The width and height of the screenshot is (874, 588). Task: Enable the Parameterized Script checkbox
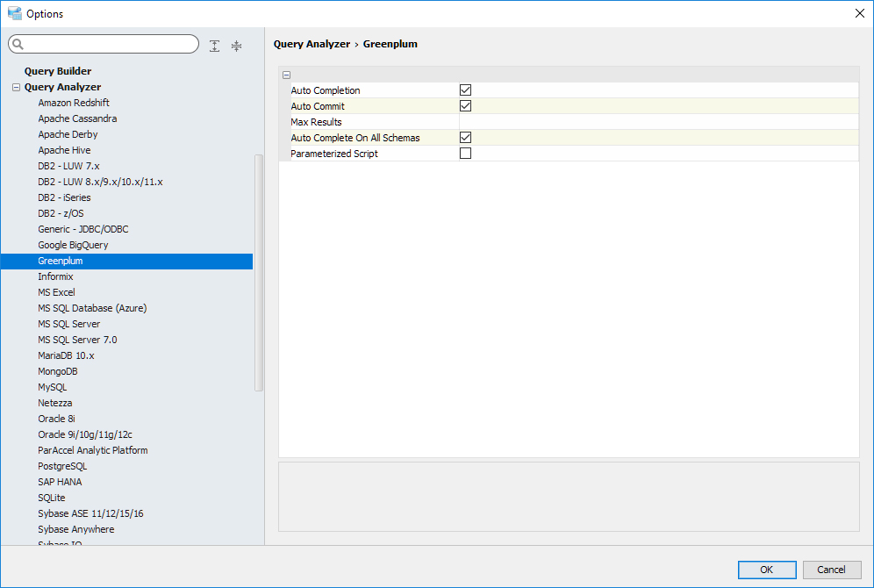point(466,154)
